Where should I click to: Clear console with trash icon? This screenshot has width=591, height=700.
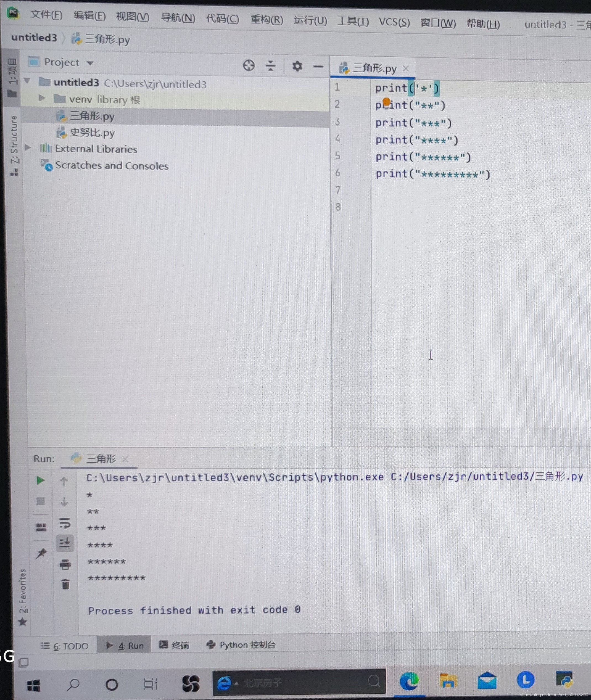65,584
